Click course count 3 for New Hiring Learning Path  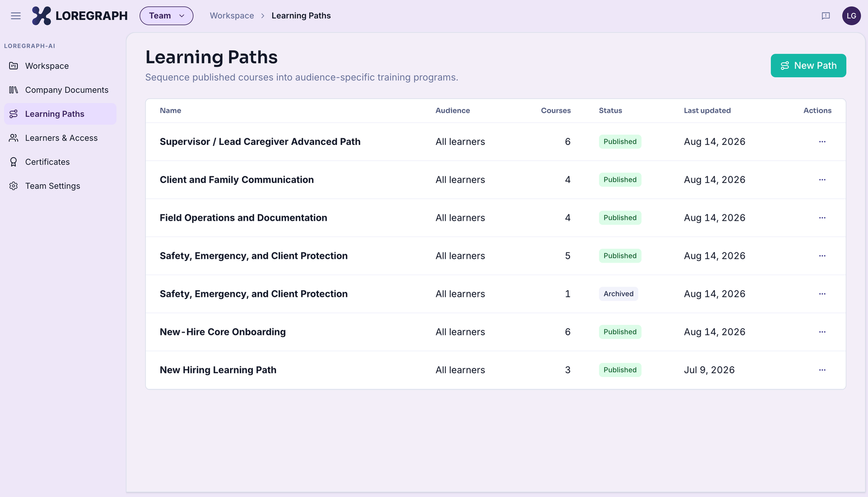point(567,369)
